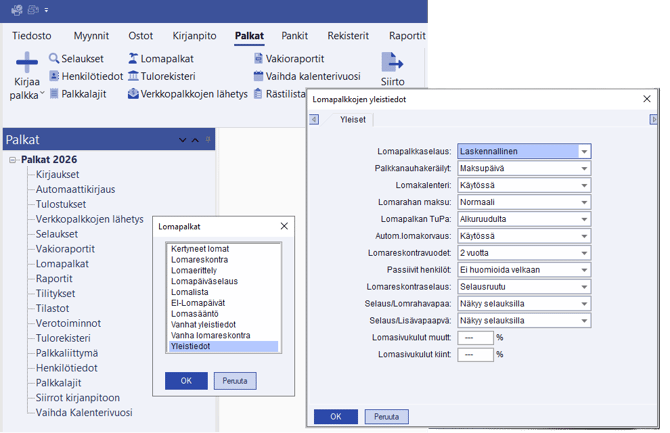Click the Vaihda kalenterivuosi calendar icon
Screen dimensions: 670x433
[x=258, y=77]
